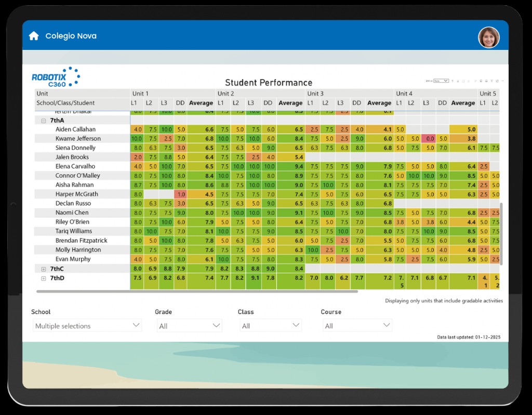This screenshot has width=532, height=415.
Task: Open the Course filter dropdown
Action: click(356, 326)
